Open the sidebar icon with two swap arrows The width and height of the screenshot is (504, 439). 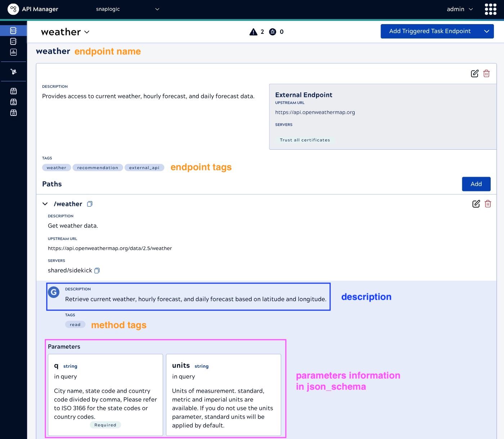[13, 41]
